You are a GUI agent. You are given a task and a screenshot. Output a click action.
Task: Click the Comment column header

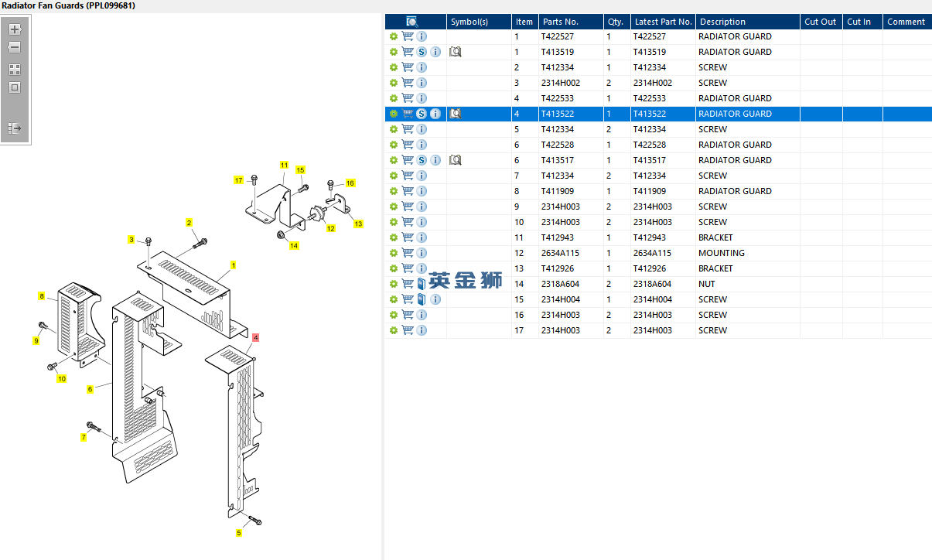906,22
